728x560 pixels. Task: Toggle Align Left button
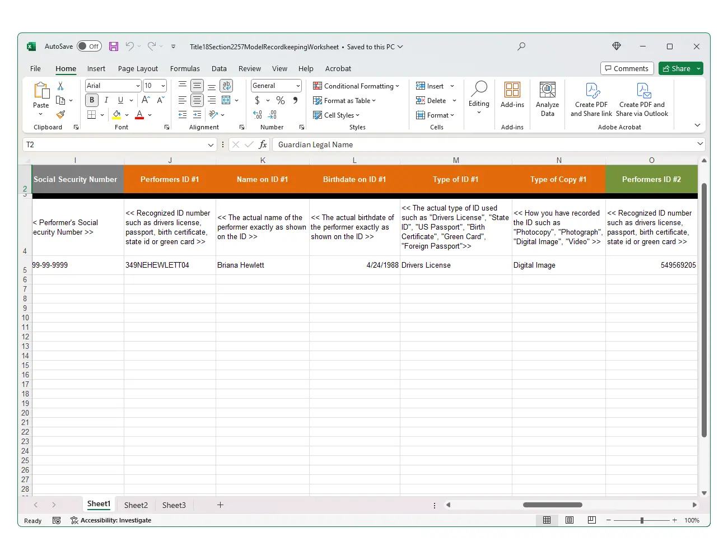click(183, 100)
